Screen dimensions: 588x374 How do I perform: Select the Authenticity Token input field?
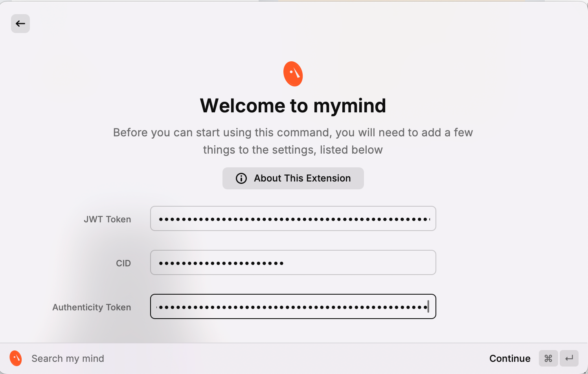pos(293,306)
